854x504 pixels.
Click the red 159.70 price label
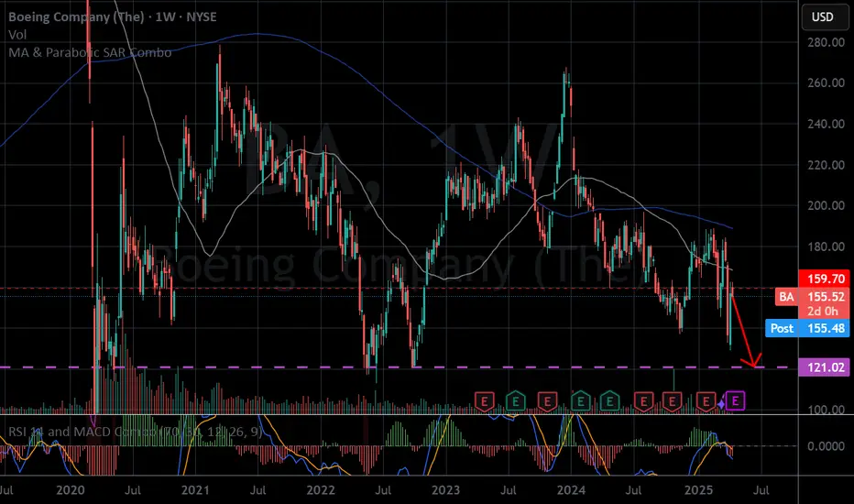(824, 279)
